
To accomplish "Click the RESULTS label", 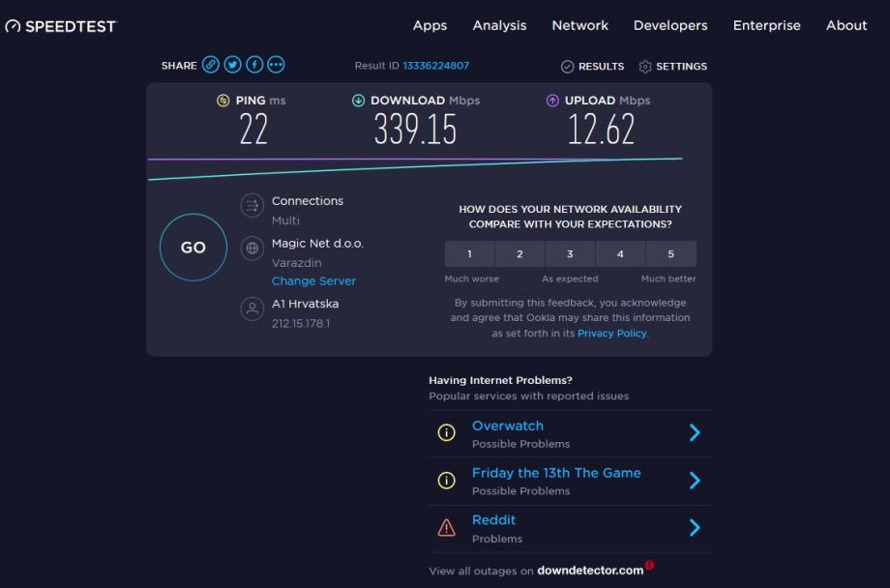I will click(601, 67).
